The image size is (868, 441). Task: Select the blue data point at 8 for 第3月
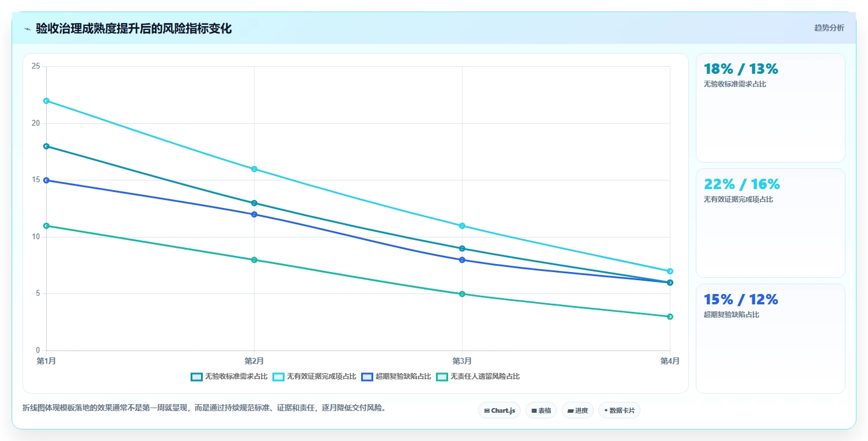[462, 260]
